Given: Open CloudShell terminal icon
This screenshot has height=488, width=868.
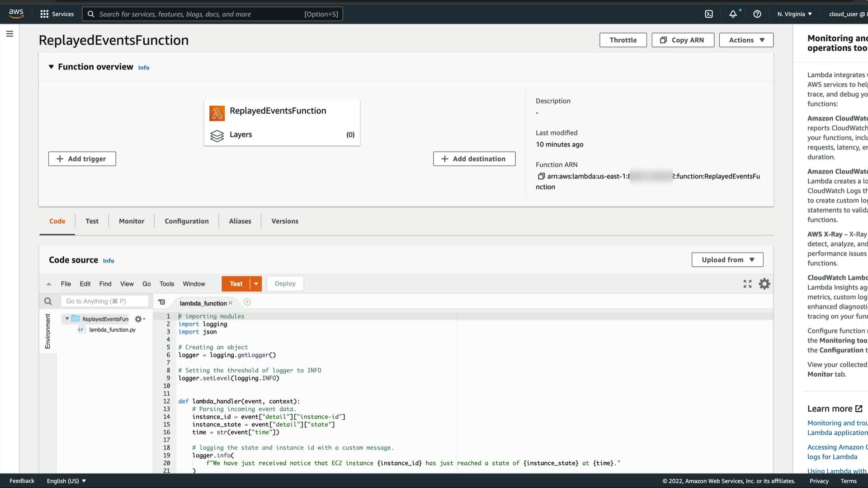Looking at the screenshot, I should point(709,14).
